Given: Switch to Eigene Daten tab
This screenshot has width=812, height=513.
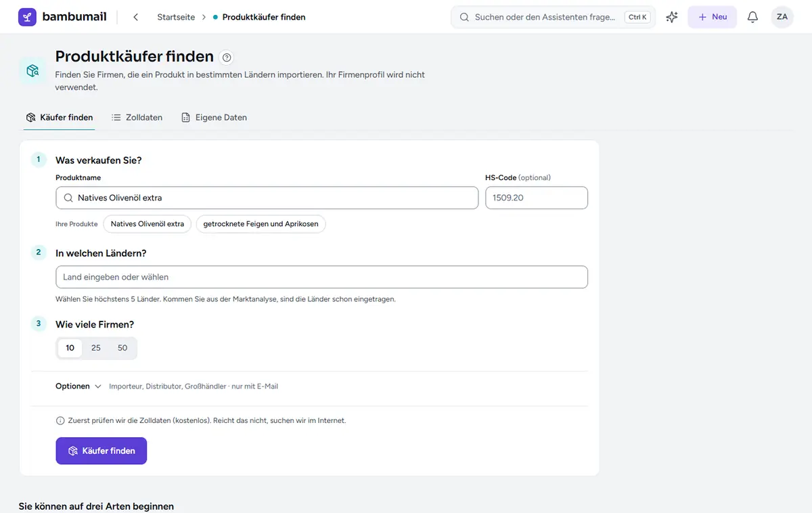Looking at the screenshot, I should coord(214,117).
